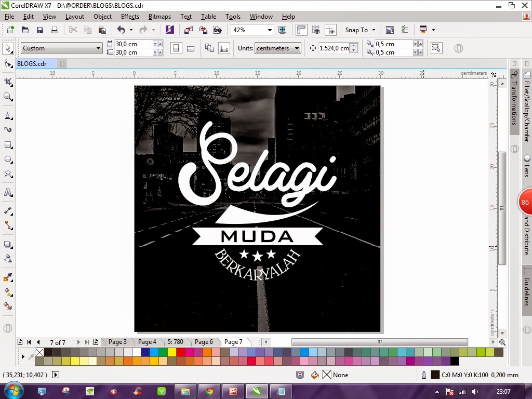Viewport: 532px width, 399px height.
Task: Expand the Snap To dropdown
Action: 374,30
